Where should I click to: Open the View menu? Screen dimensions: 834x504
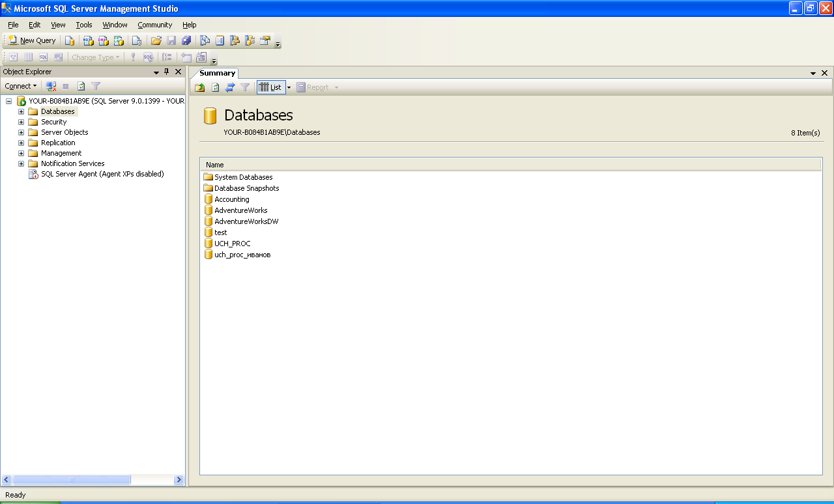[58, 25]
